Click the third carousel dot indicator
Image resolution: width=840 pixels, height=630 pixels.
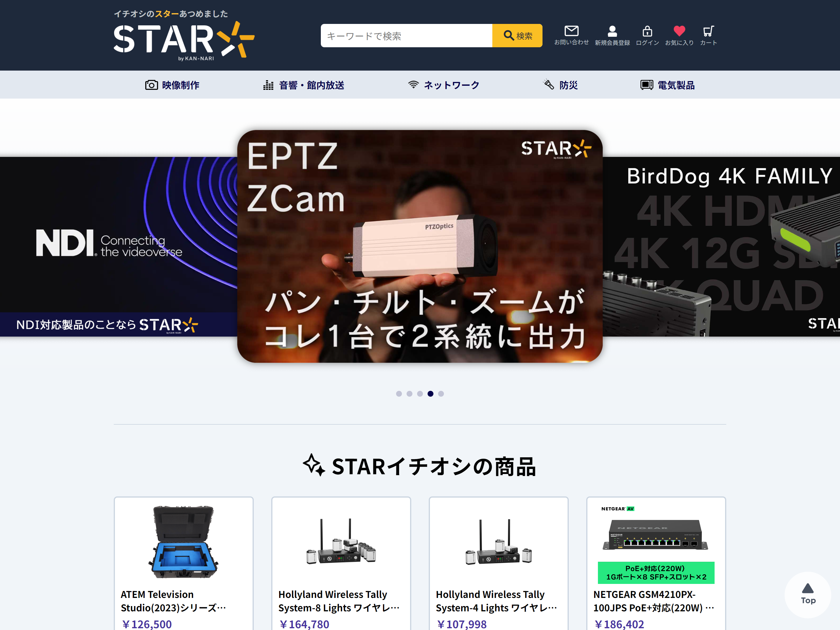(420, 394)
